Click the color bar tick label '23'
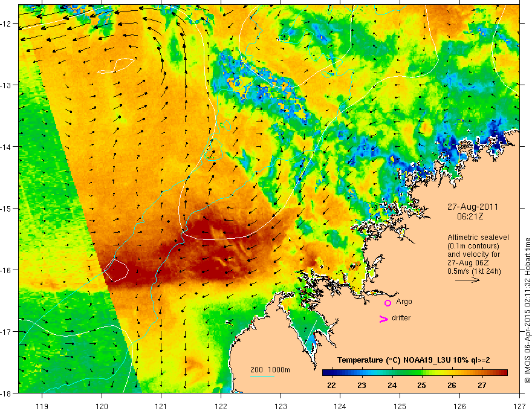Image resolution: width=532 pixels, height=411 pixels. [x=362, y=385]
